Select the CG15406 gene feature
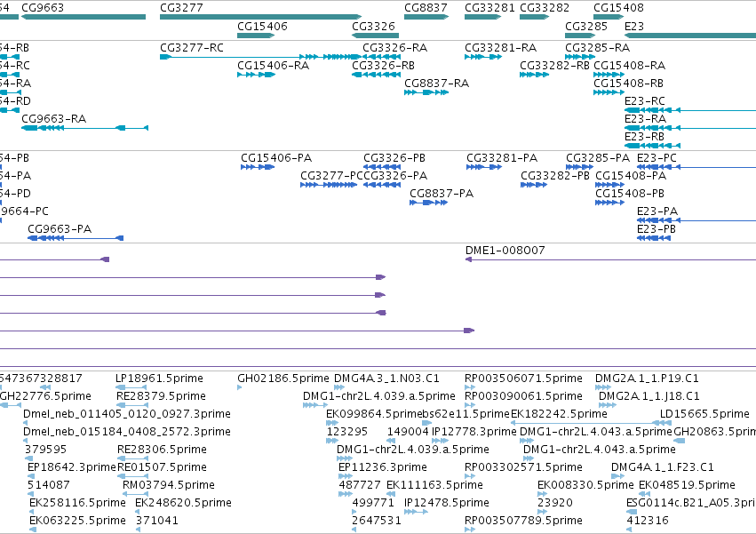The width and height of the screenshot is (756, 534). (x=256, y=36)
